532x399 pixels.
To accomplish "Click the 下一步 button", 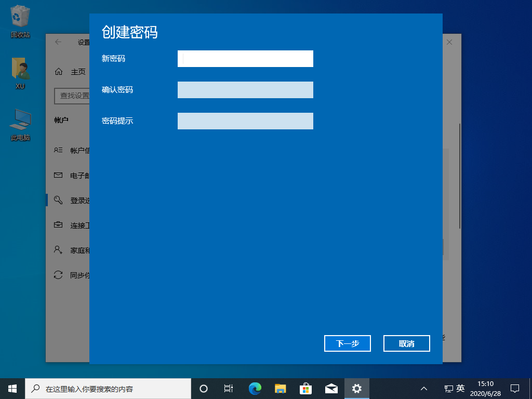I will tap(347, 343).
